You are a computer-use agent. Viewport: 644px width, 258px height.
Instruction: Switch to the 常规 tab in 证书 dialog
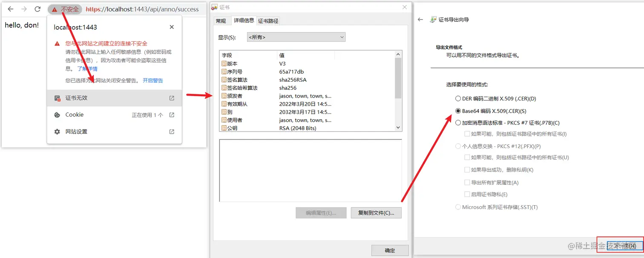(221, 21)
